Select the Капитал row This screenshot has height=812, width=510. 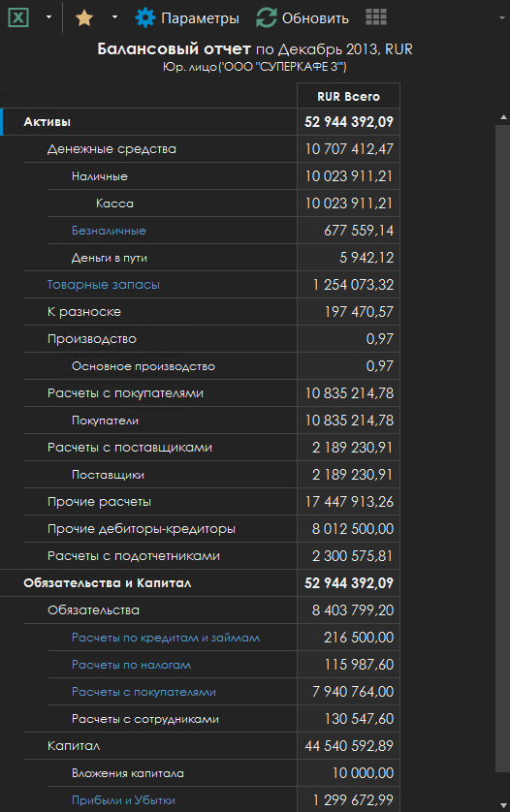point(211,746)
